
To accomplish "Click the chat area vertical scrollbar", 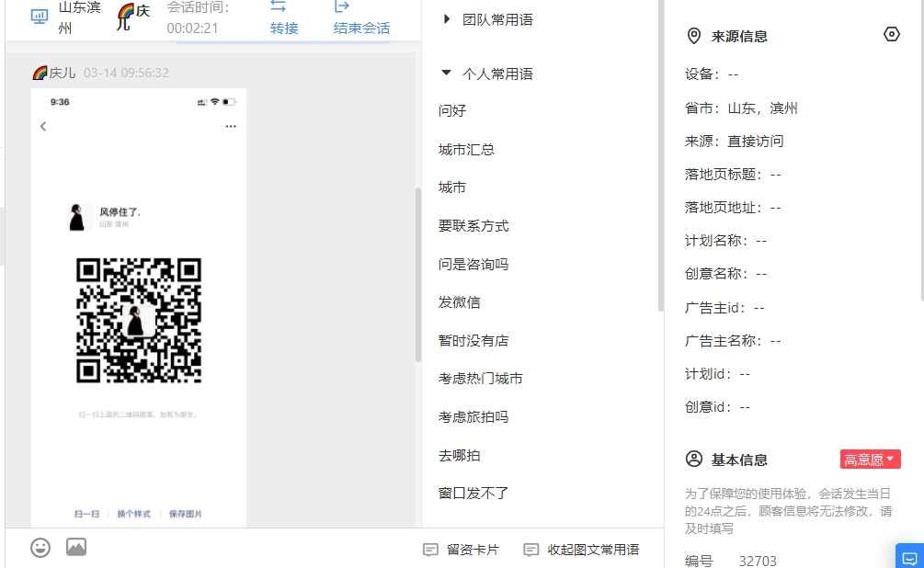I will pos(418,274).
